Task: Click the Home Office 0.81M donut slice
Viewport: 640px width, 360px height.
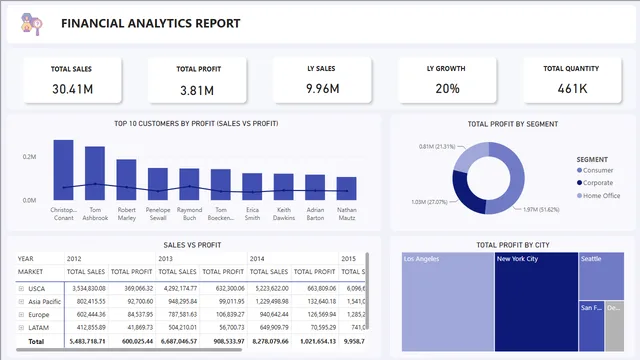Action: click(468, 156)
